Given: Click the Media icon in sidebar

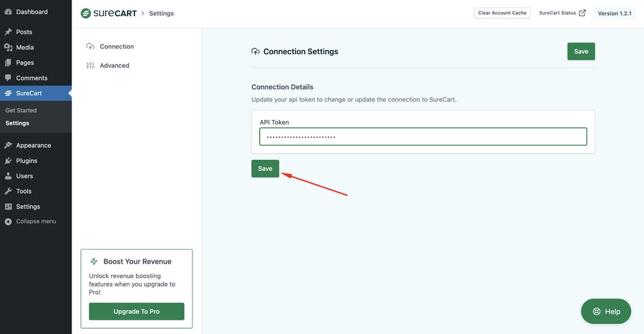Looking at the screenshot, I should pyautogui.click(x=8, y=47).
